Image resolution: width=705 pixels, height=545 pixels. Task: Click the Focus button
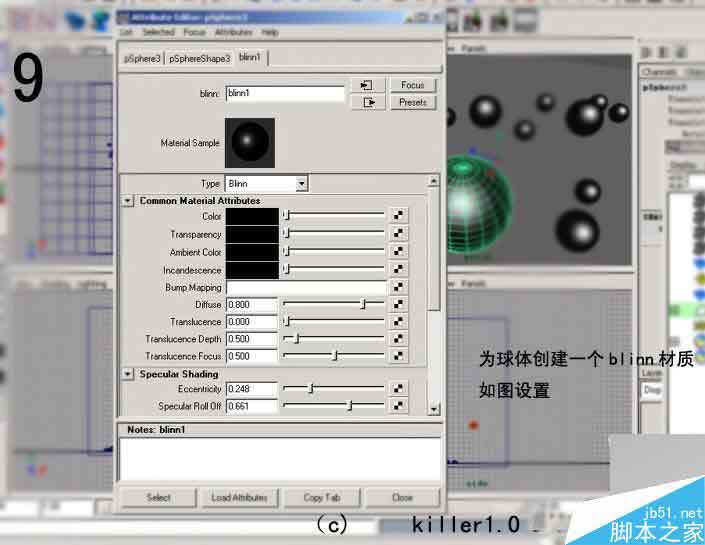tap(413, 85)
